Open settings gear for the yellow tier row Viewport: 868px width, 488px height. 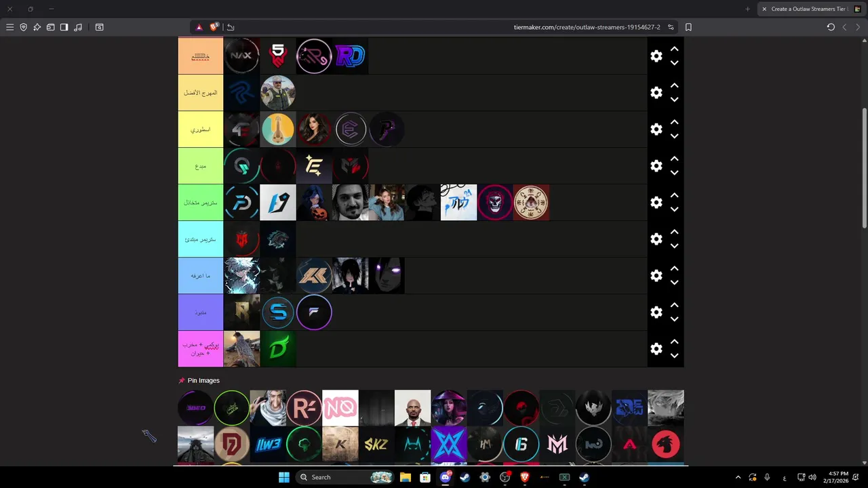tap(656, 129)
